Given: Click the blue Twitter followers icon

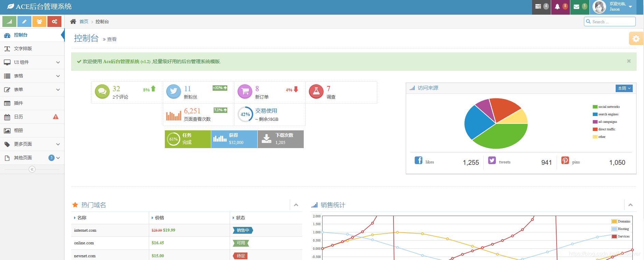Looking at the screenshot, I should point(173,91).
